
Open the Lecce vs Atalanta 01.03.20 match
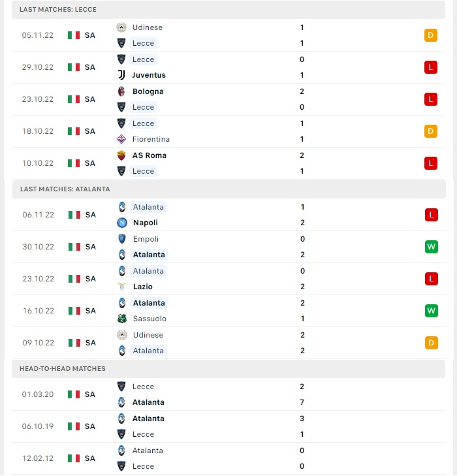[228, 394]
